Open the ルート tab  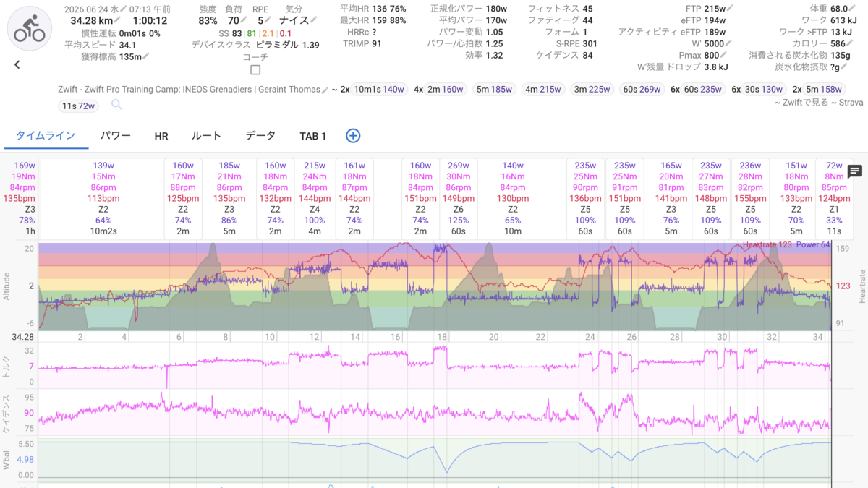(206, 136)
